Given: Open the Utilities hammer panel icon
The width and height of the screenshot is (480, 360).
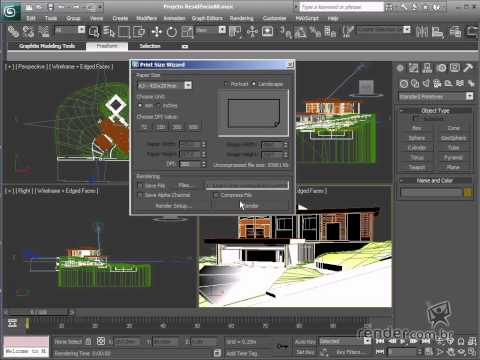Looking at the screenshot, I should pos(468,68).
